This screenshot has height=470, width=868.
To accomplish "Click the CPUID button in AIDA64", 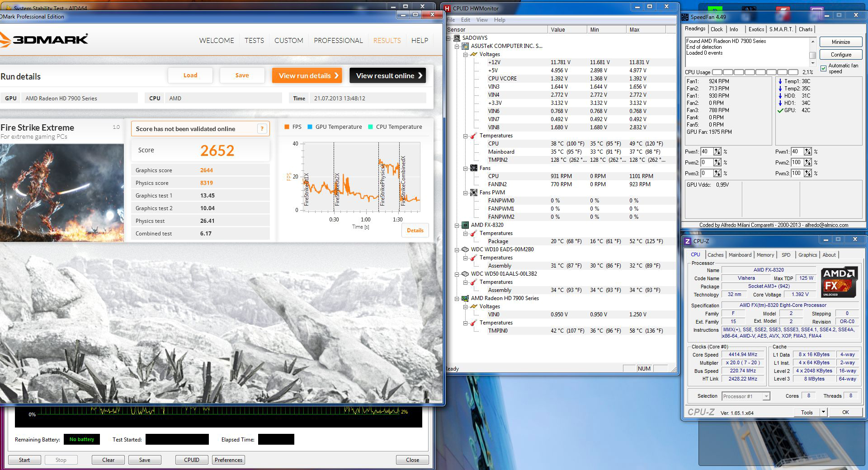I will [x=192, y=460].
